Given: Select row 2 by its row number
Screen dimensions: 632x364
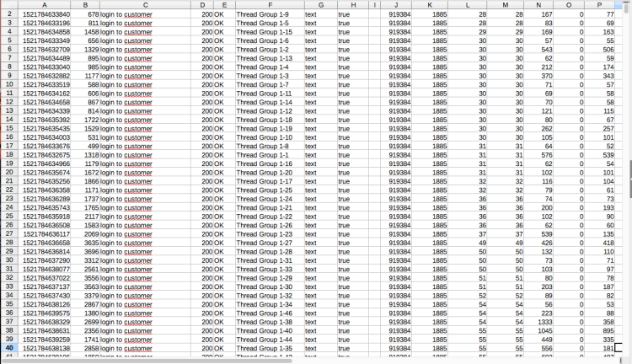Looking at the screenshot, I should pyautogui.click(x=9, y=14).
